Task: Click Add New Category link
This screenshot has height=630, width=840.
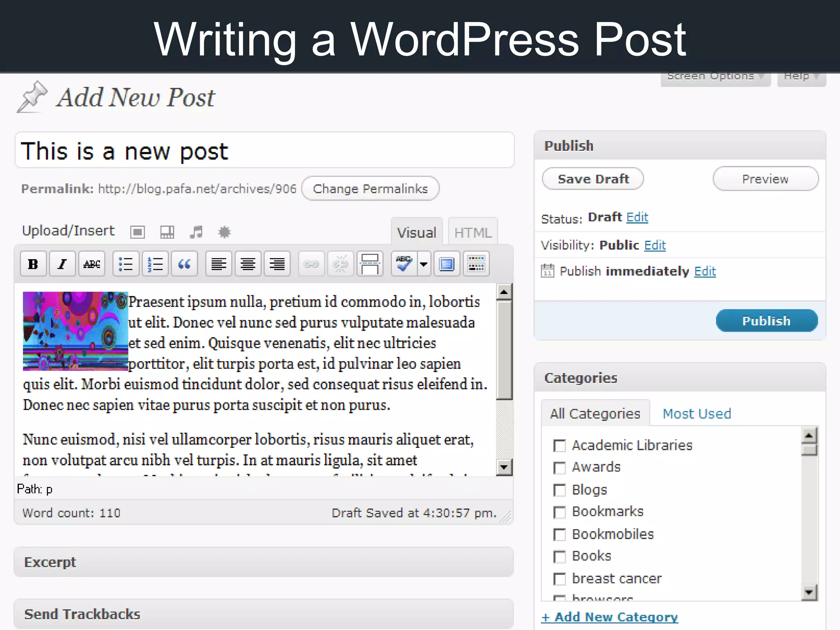Action: (x=609, y=617)
